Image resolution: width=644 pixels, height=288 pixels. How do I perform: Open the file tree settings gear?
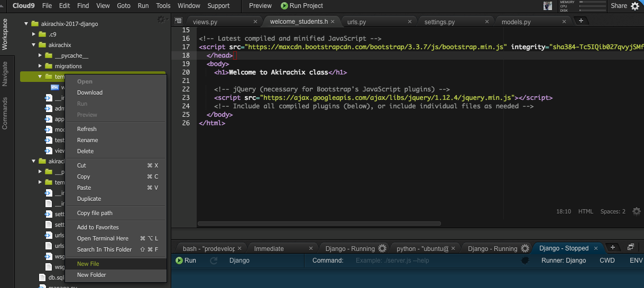(161, 20)
